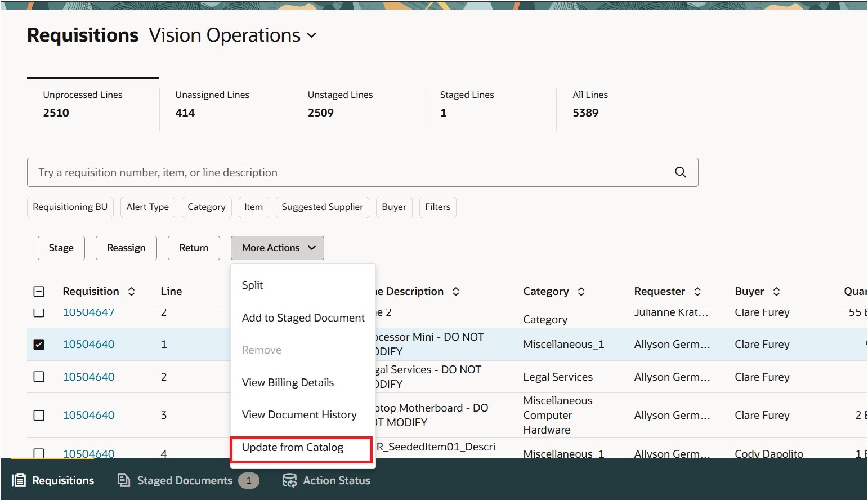Image resolution: width=868 pixels, height=500 pixels.
Task: Open requisition 10504647
Action: tap(88, 311)
